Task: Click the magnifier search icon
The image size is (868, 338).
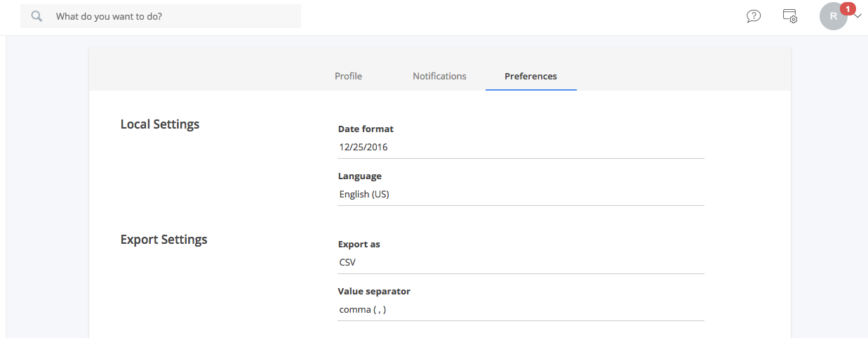Action: click(37, 15)
